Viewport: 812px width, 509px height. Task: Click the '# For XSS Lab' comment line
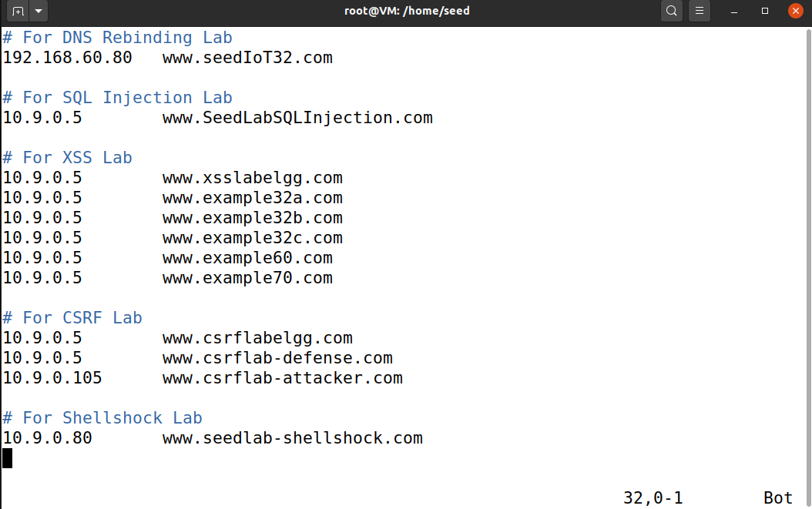[x=67, y=157]
